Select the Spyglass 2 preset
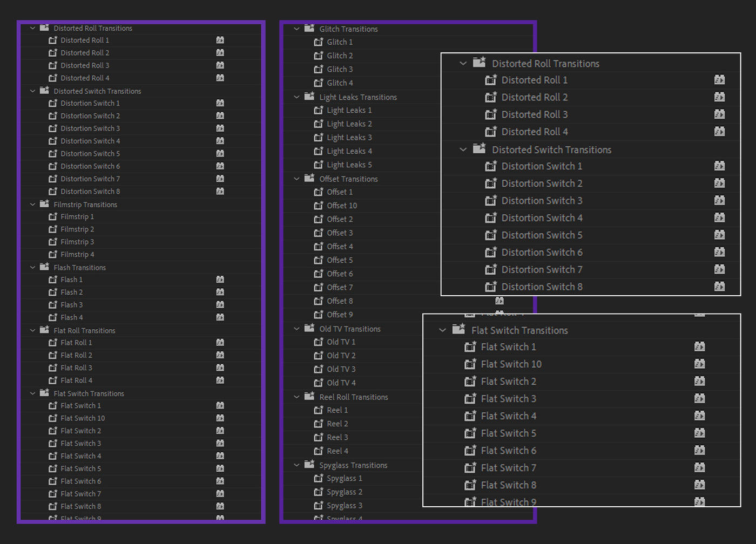 pyautogui.click(x=345, y=492)
